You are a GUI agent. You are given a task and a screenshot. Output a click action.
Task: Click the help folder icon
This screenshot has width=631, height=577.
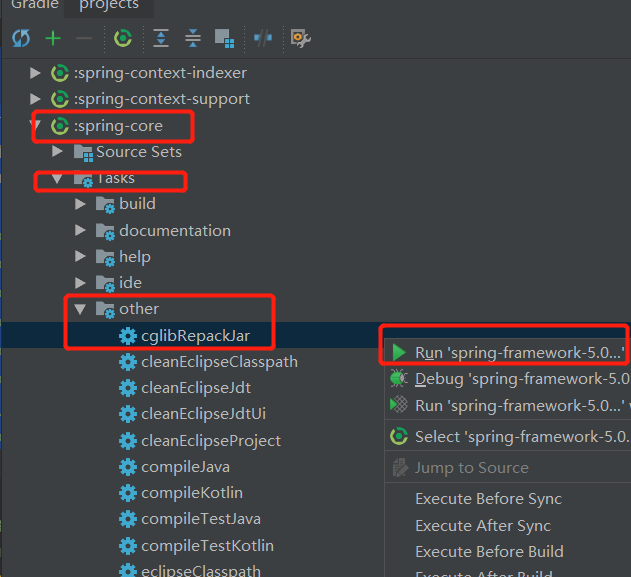(x=105, y=258)
